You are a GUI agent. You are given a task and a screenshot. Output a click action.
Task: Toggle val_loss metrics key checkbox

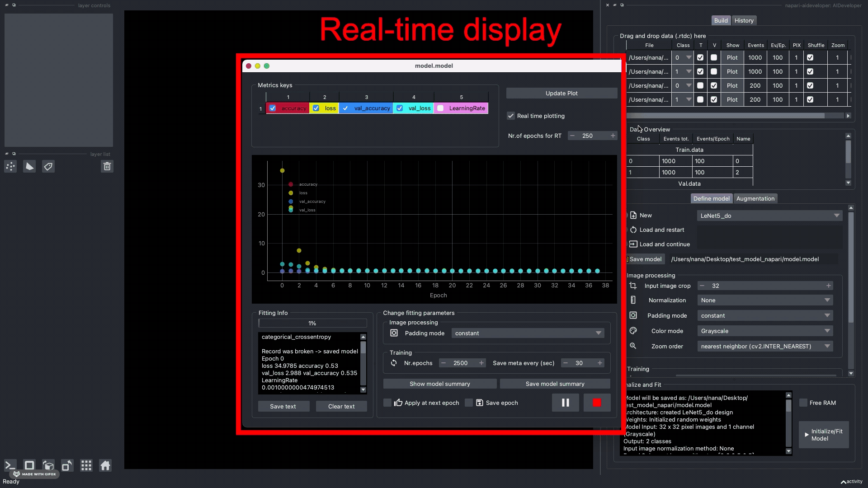[x=400, y=108]
